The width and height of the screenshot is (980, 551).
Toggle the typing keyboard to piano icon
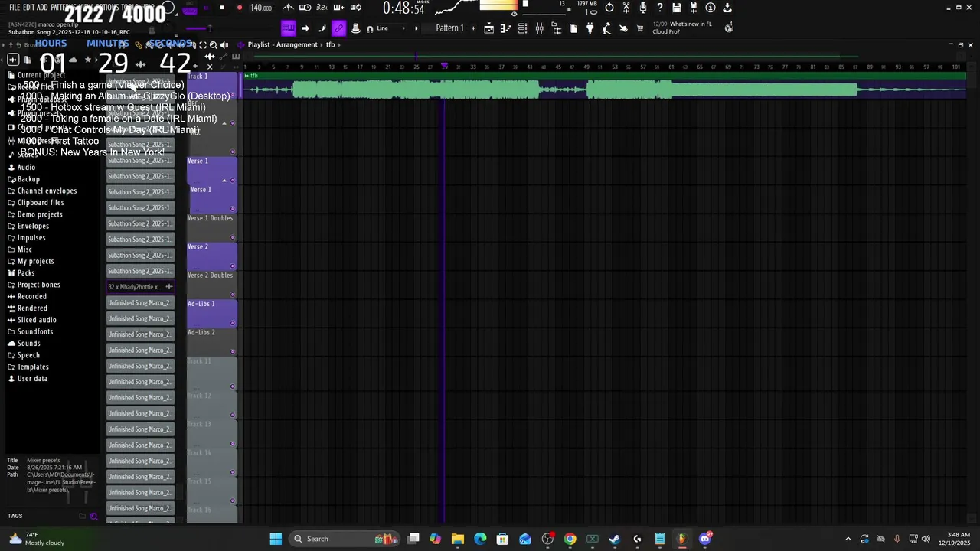[x=288, y=28]
